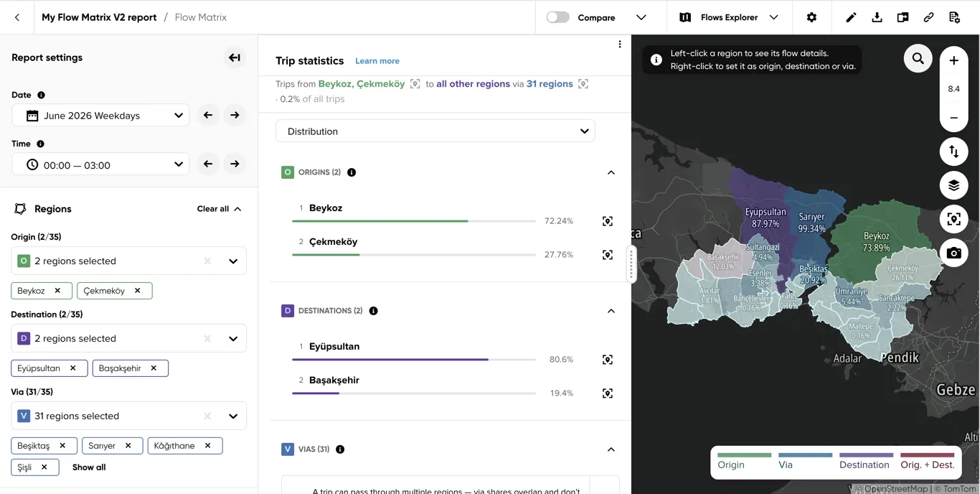The width and height of the screenshot is (980, 494).
Task: Open the Distribution dropdown
Action: (x=435, y=131)
